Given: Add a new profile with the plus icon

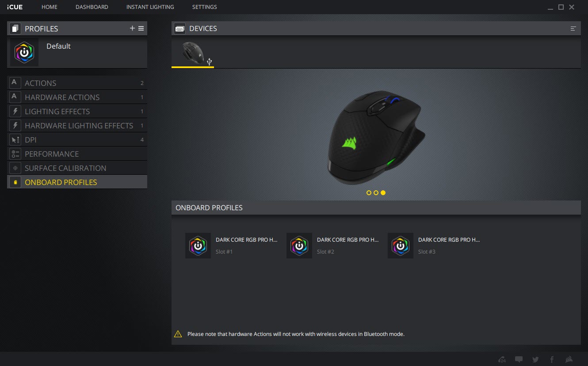Looking at the screenshot, I should tap(132, 28).
